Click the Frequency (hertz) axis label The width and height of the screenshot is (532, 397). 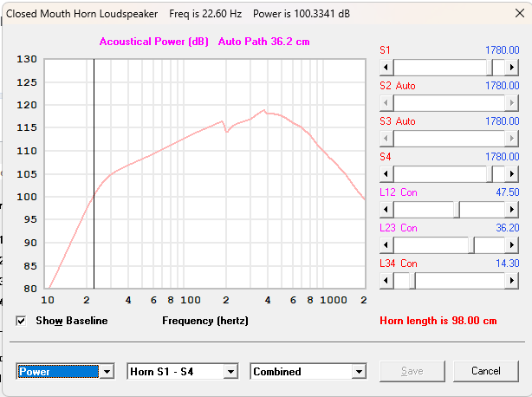click(x=205, y=321)
